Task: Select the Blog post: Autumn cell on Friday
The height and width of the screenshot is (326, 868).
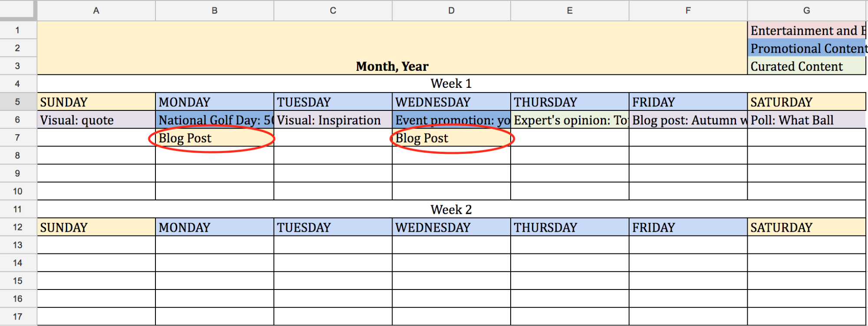Action: point(688,120)
